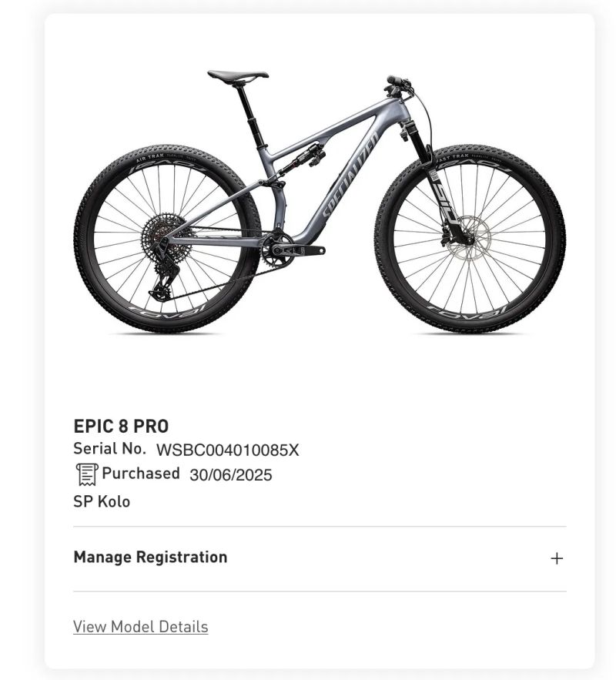
Task: Expand the Manage Registration section
Action: [150, 556]
